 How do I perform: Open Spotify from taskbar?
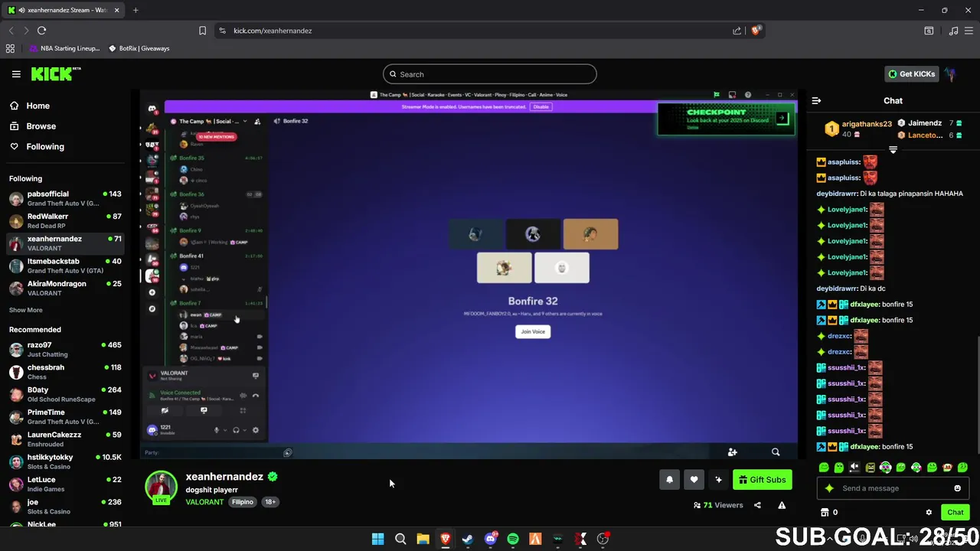point(513,539)
